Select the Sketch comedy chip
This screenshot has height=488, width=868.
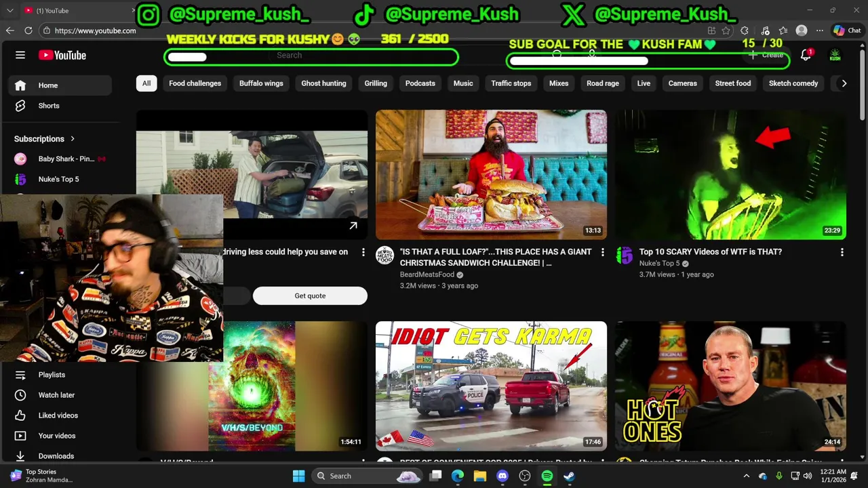(793, 83)
